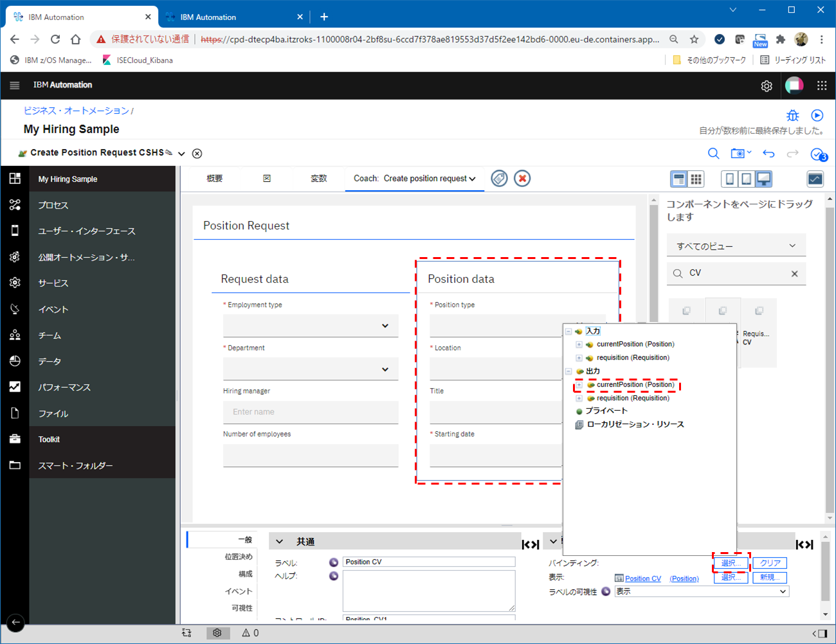This screenshot has width=836, height=644.
Task: Toggle the purple circle beside the label field
Action: click(x=334, y=562)
